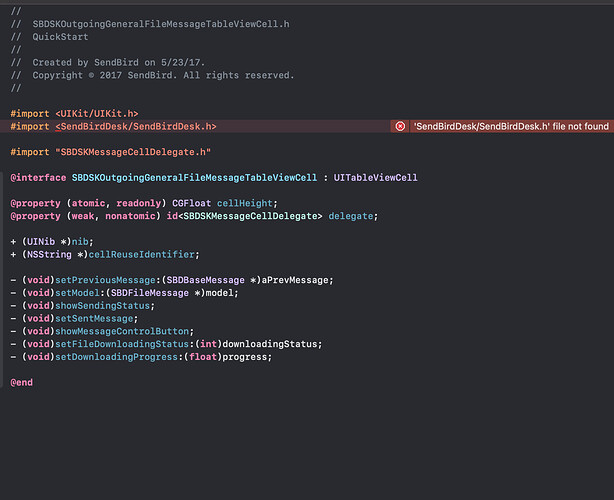The height and width of the screenshot is (500, 614).
Task: Click the nonatomic property attribute
Action: click(x=130, y=216)
